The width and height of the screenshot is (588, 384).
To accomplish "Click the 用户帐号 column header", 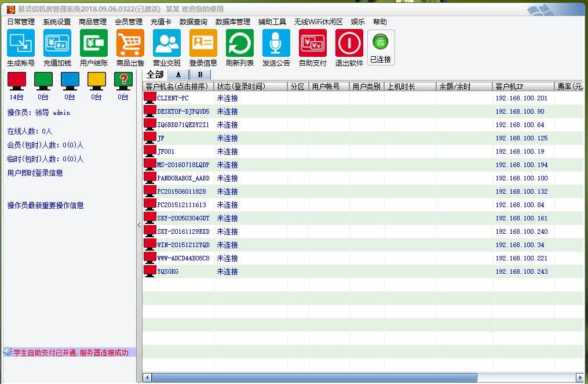I will (x=329, y=86).
